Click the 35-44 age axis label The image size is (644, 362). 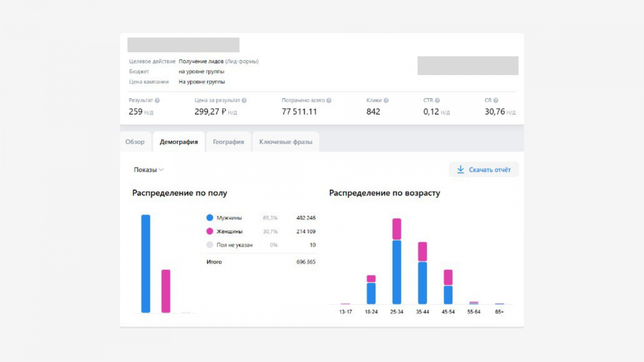tap(422, 312)
